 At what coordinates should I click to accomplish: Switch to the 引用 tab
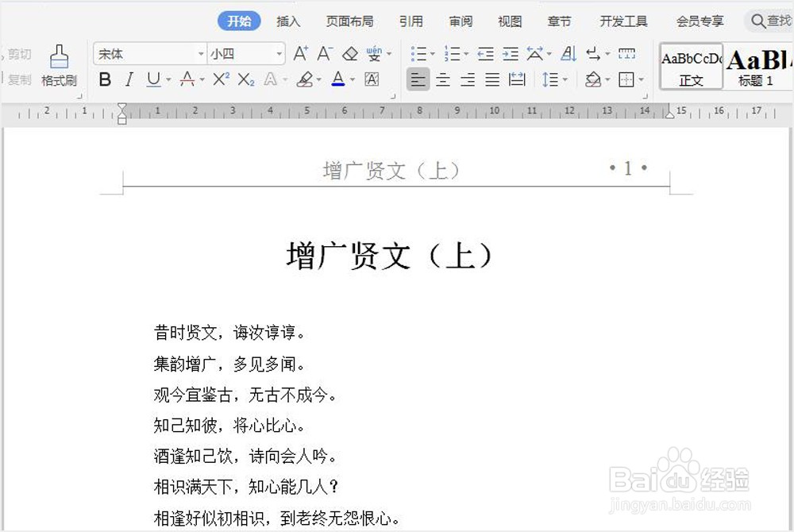click(411, 21)
